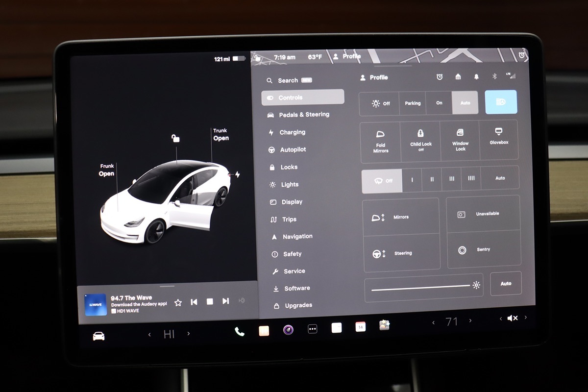588x392 pixels.
Task: Lower driver seat heat with left chevron
Action: tap(149, 334)
